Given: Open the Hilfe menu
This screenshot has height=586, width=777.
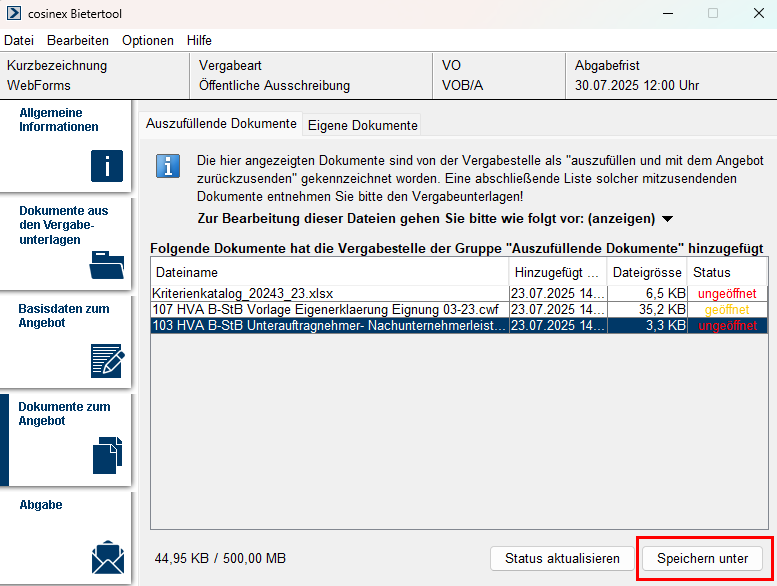Looking at the screenshot, I should pyautogui.click(x=199, y=40).
